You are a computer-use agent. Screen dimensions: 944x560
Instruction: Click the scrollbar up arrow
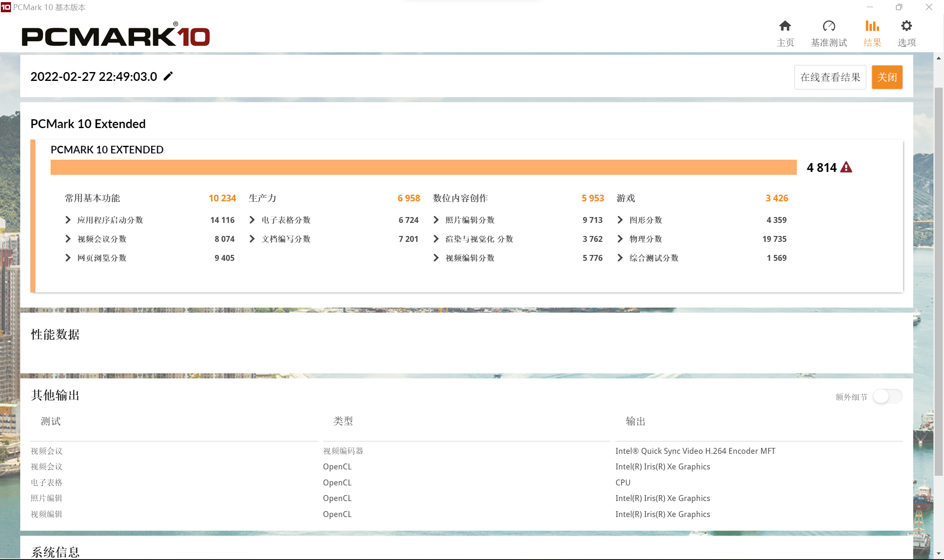939,58
